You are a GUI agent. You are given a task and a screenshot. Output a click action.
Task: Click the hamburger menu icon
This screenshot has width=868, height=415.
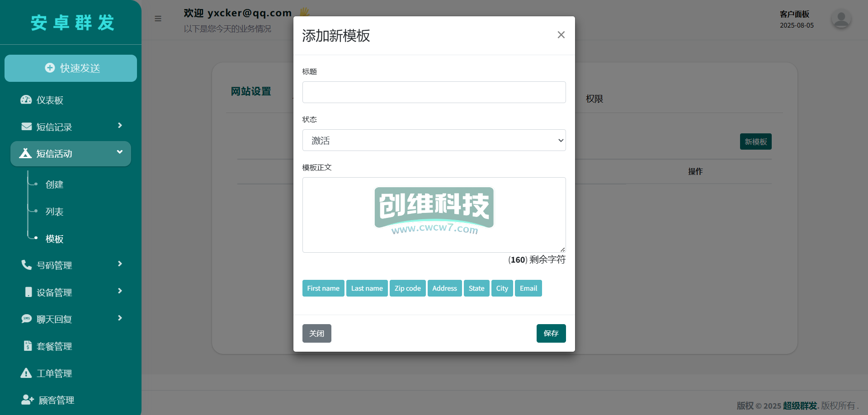tap(158, 19)
